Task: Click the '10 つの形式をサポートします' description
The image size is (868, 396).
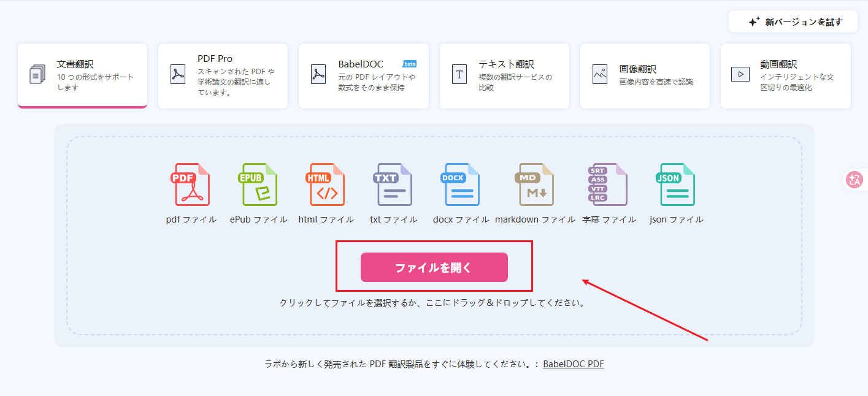Action: click(x=95, y=82)
